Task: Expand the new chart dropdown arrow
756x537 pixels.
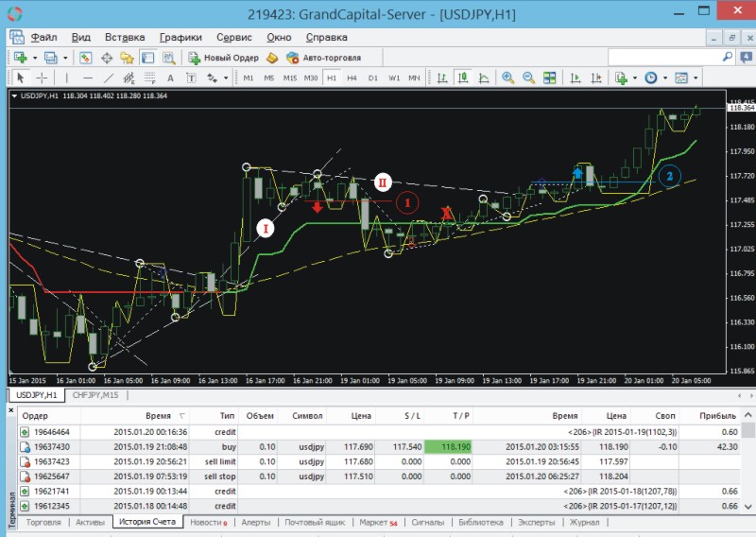Action: click(35, 58)
